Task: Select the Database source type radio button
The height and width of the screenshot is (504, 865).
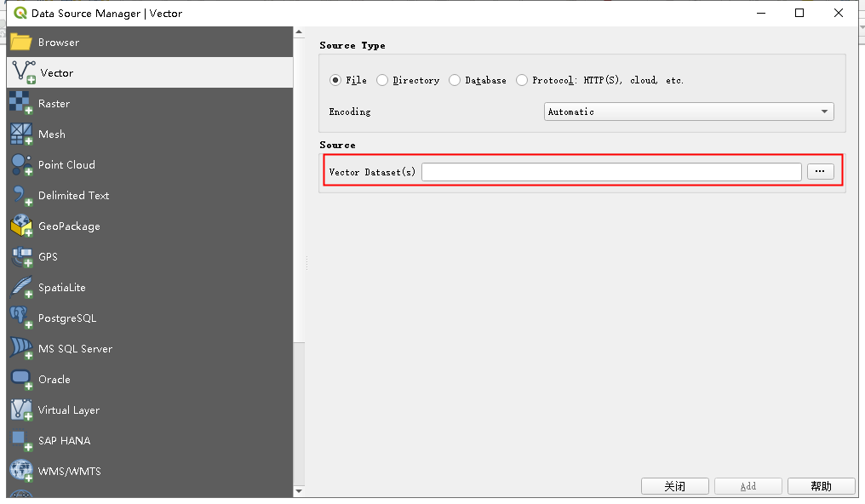Action: 454,81
